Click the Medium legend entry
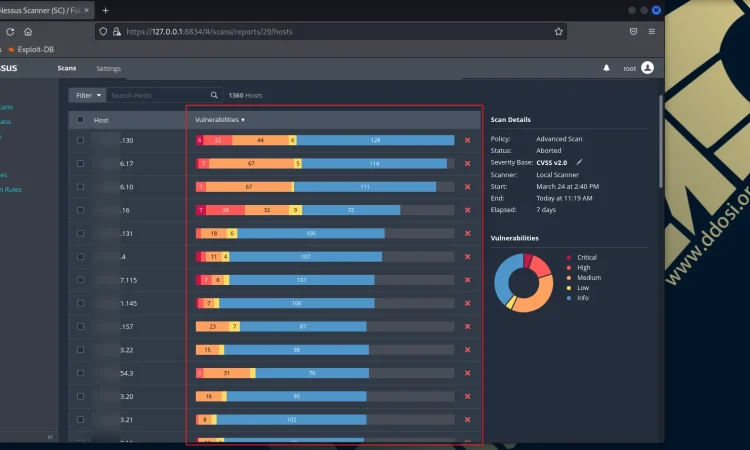Screen dimensions: 750x450 pos(584,277)
